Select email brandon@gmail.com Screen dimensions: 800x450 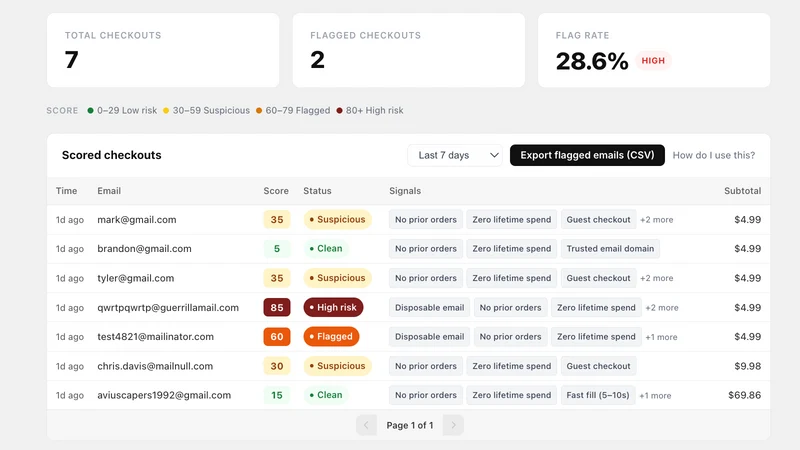click(144, 248)
